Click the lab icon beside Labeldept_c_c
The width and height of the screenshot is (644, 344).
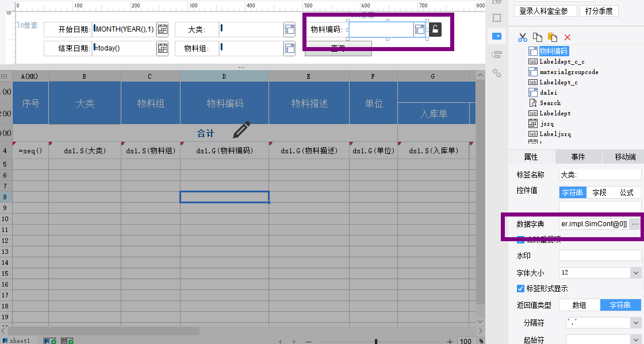tap(532, 61)
